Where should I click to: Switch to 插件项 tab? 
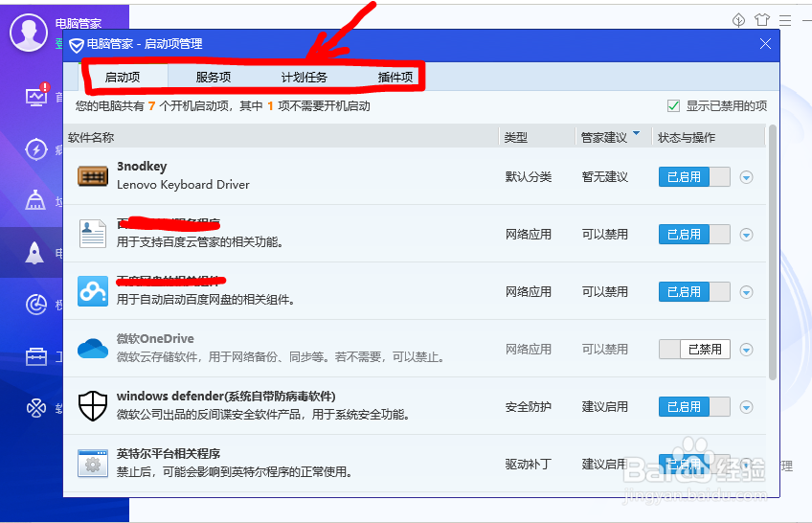point(395,78)
